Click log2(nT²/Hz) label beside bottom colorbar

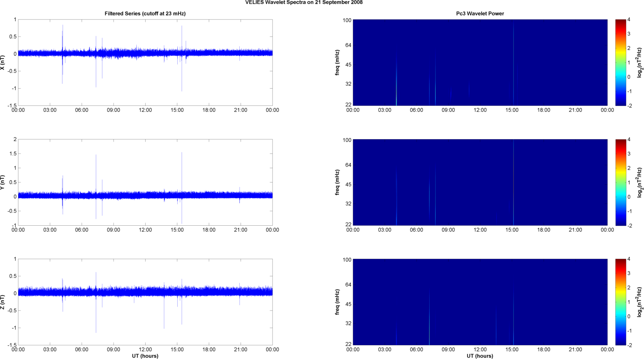pyautogui.click(x=640, y=302)
